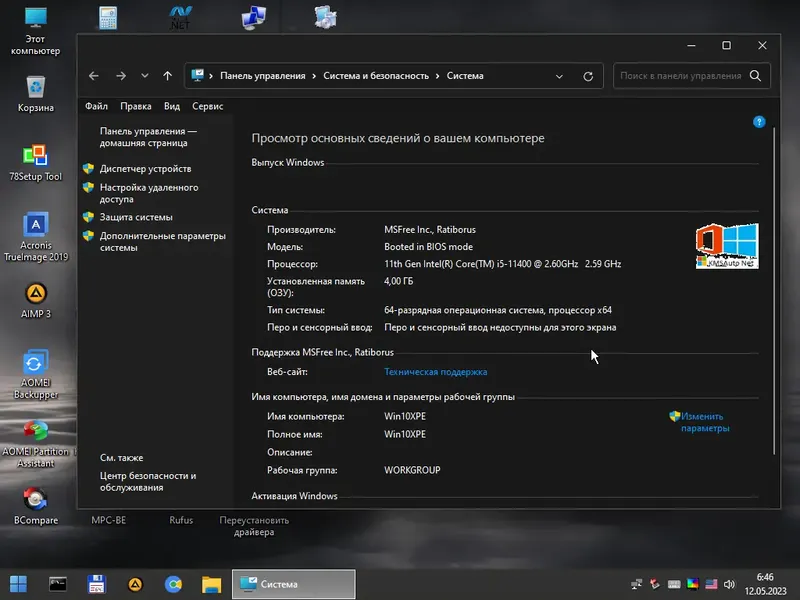Click Изменить параметры link

pyautogui.click(x=705, y=422)
